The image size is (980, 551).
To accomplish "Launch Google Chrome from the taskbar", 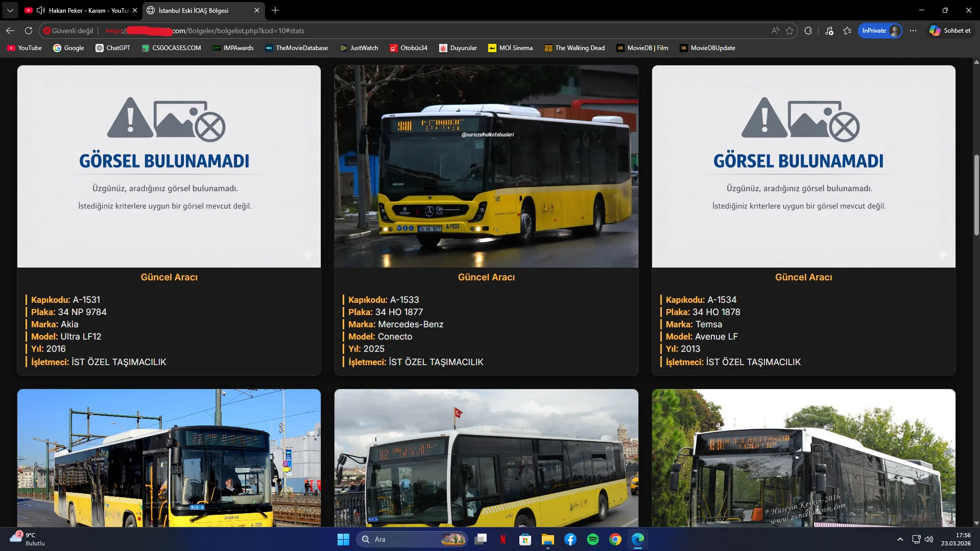I will click(615, 539).
